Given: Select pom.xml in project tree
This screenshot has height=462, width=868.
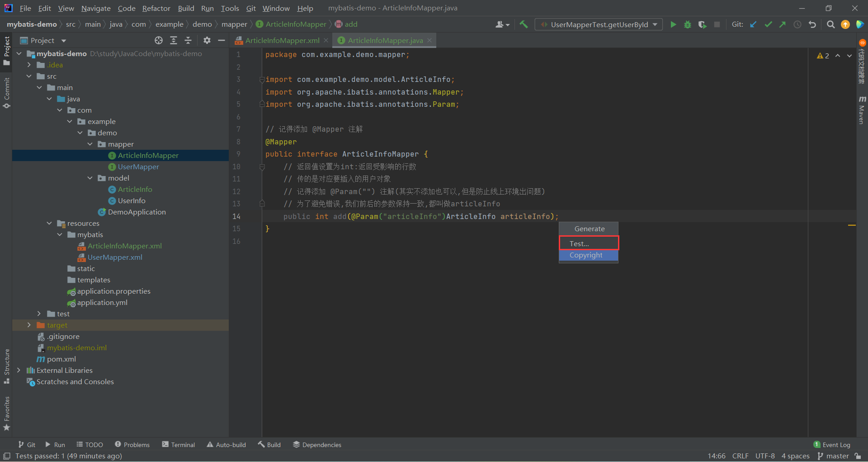Looking at the screenshot, I should (61, 359).
